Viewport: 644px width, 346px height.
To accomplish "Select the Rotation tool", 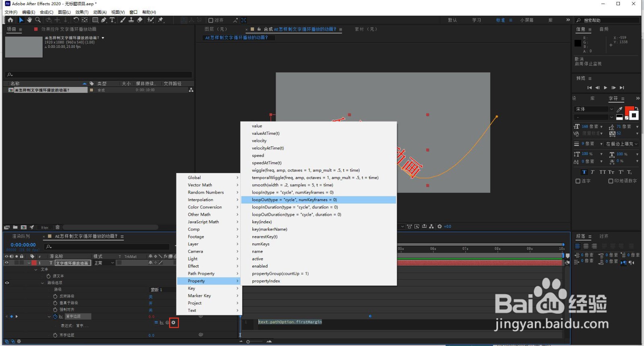I will (x=76, y=20).
